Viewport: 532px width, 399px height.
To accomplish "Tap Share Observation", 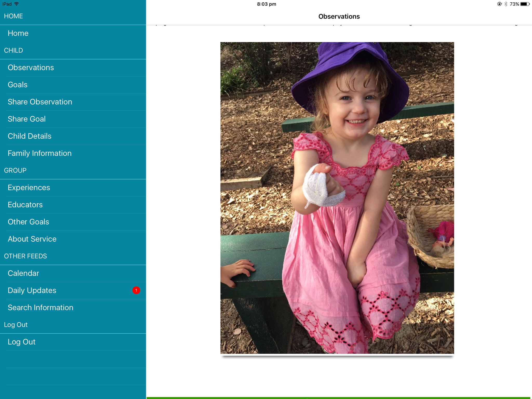I will pyautogui.click(x=73, y=102).
